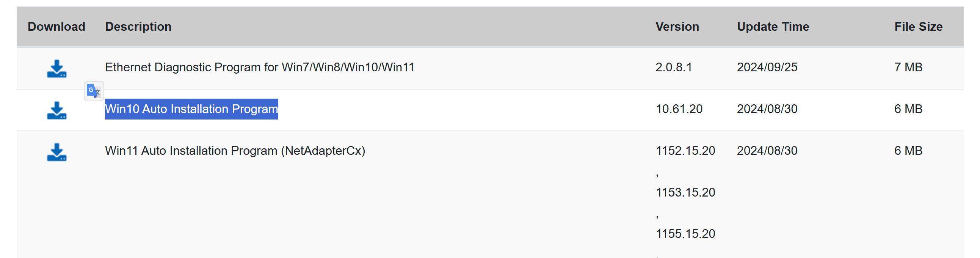Select version number 2.0.8.1
Viewport: 980px width, 258px height.
pyautogui.click(x=674, y=68)
